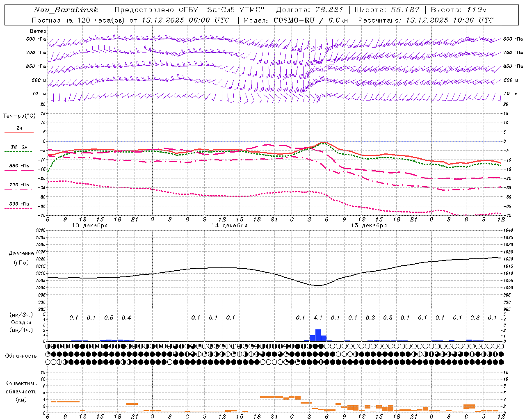Click the Облачность panel label
Viewport: 525px width, 420px height.
(21, 356)
